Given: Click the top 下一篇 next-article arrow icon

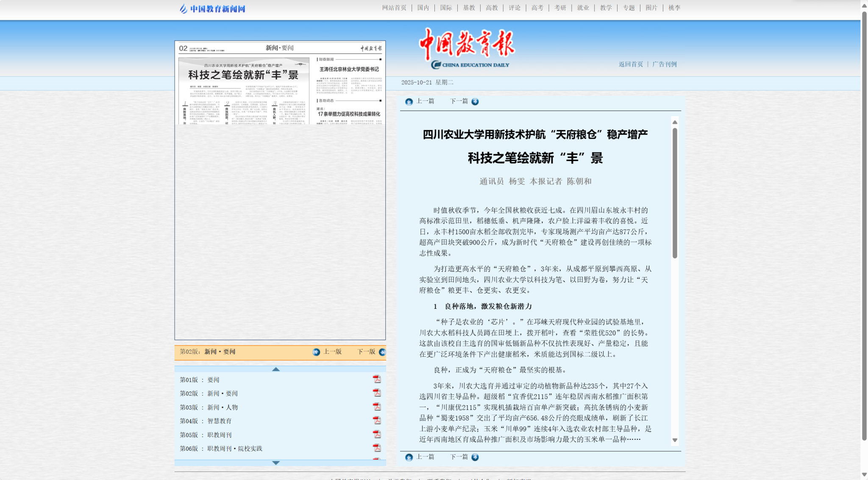Looking at the screenshot, I should (475, 102).
